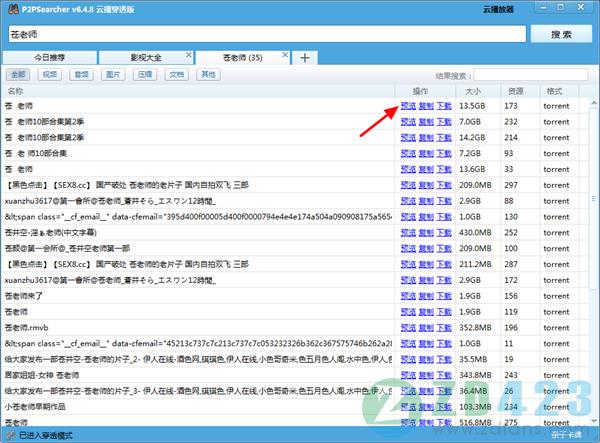The width and height of the screenshot is (600, 443).
Task: Switch to the 影视大全 tab
Action: (x=145, y=58)
